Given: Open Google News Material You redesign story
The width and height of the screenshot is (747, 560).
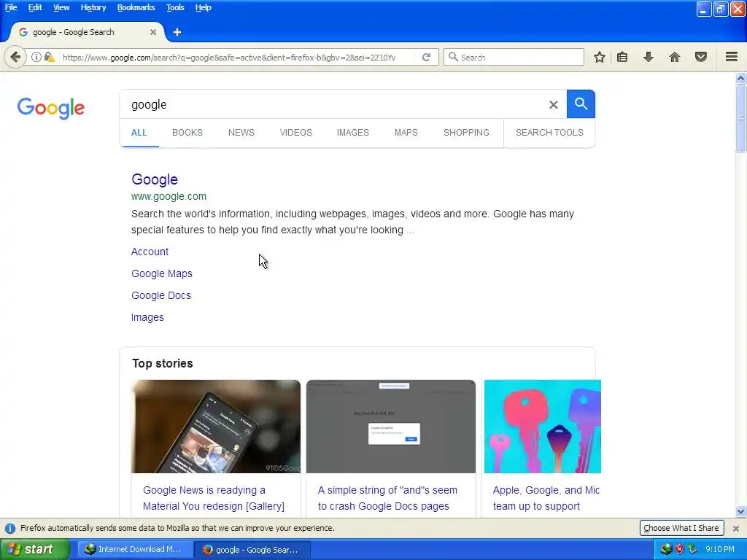Looking at the screenshot, I should (214, 498).
